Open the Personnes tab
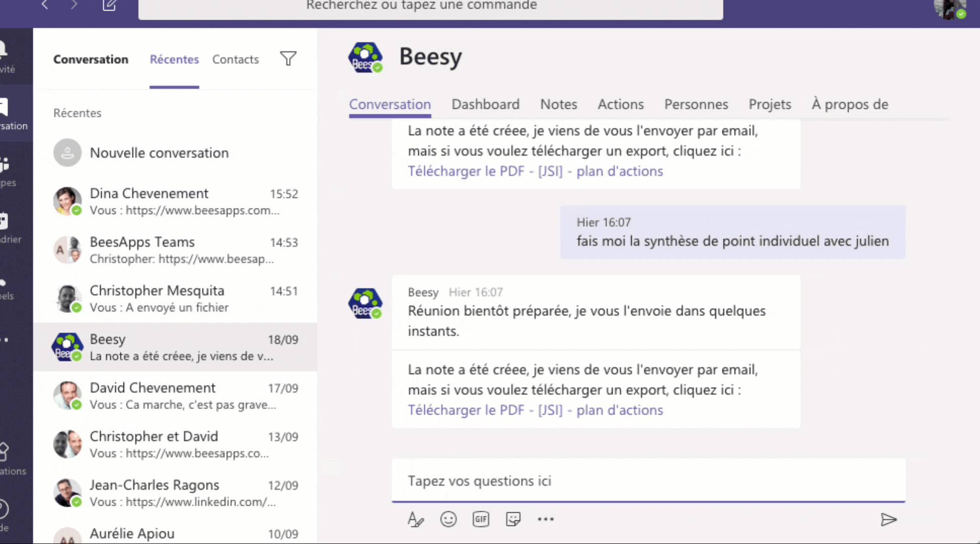Image resolution: width=980 pixels, height=544 pixels. click(696, 104)
